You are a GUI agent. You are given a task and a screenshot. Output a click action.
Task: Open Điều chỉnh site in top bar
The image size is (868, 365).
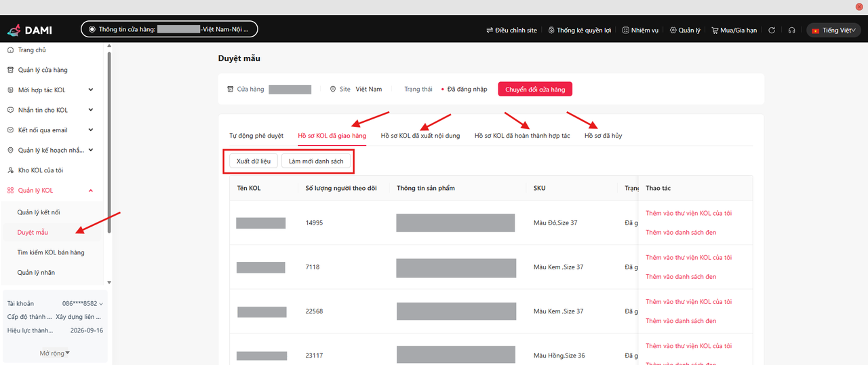point(511,30)
